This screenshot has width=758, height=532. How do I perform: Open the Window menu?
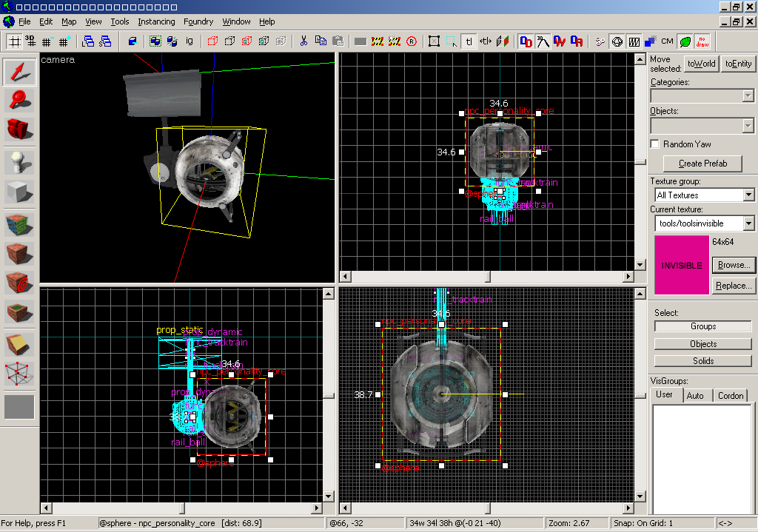pos(236,21)
